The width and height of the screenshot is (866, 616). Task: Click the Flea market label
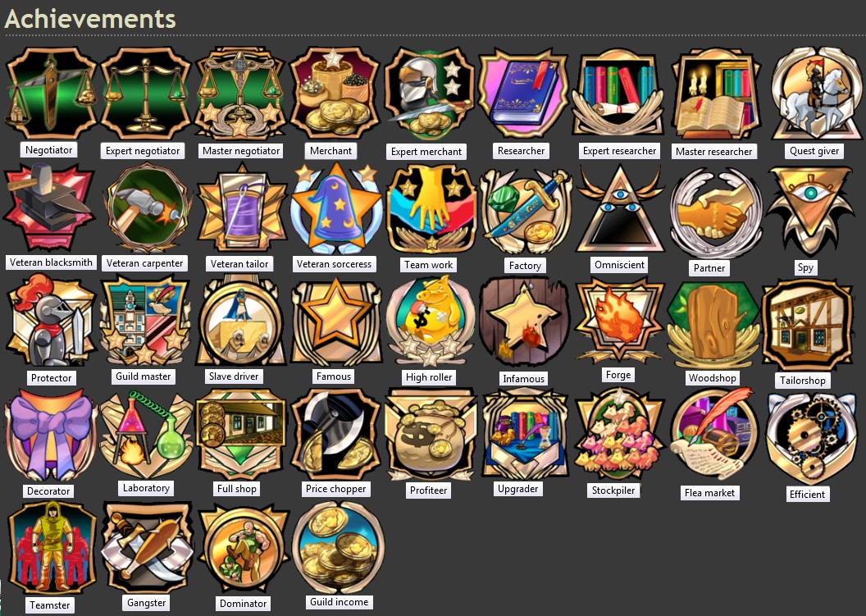point(709,493)
